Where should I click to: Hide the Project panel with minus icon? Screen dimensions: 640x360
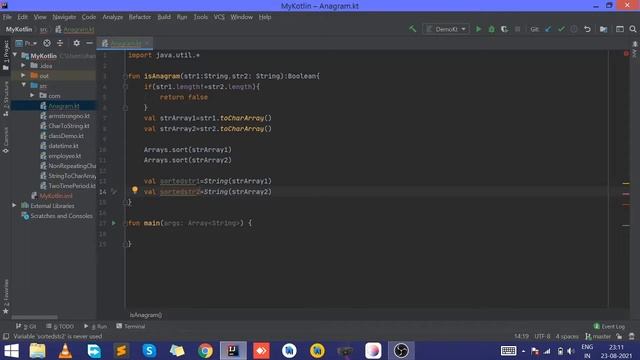89,43
